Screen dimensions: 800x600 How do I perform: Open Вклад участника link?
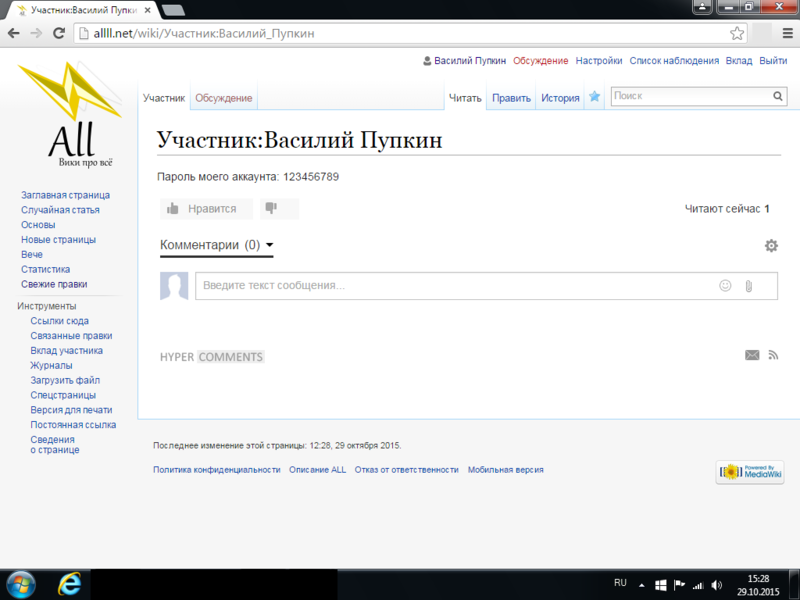[x=66, y=350]
